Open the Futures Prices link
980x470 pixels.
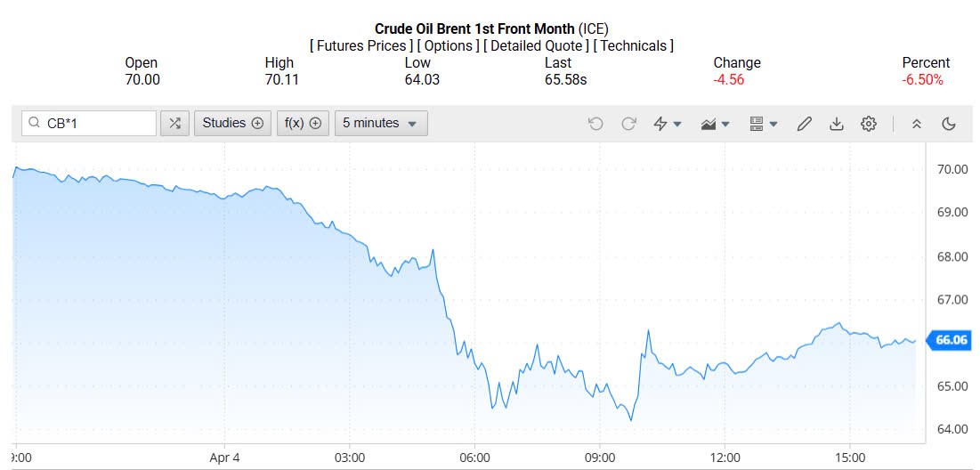[x=361, y=45]
